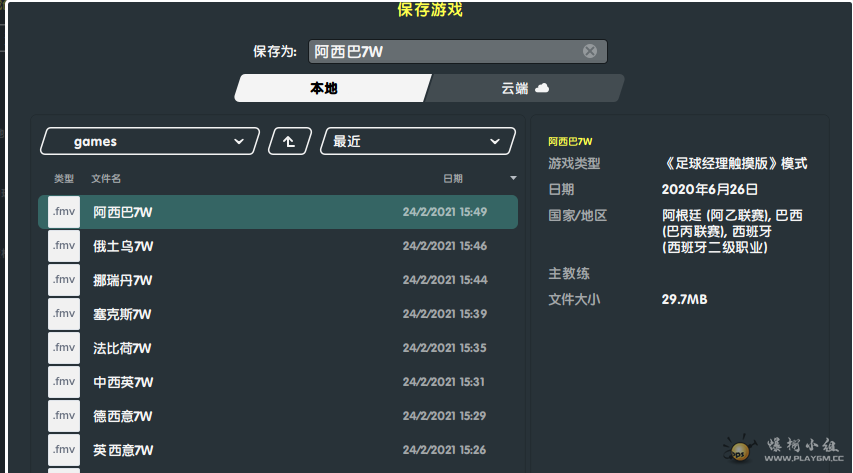Select the 阿西巴7W save file row
Image resolution: width=853 pixels, height=473 pixels.
278,212
